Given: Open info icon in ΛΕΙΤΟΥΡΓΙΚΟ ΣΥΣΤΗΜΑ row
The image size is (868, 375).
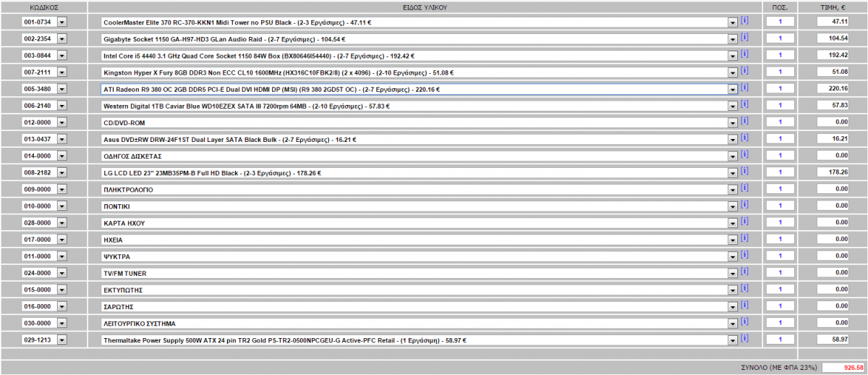Looking at the screenshot, I should (x=744, y=321).
